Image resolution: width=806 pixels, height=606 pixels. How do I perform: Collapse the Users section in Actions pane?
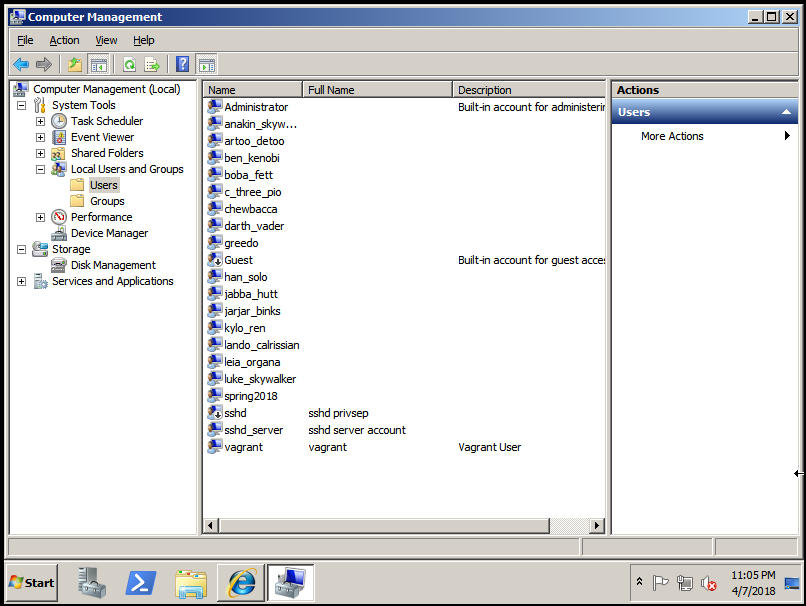coord(786,112)
